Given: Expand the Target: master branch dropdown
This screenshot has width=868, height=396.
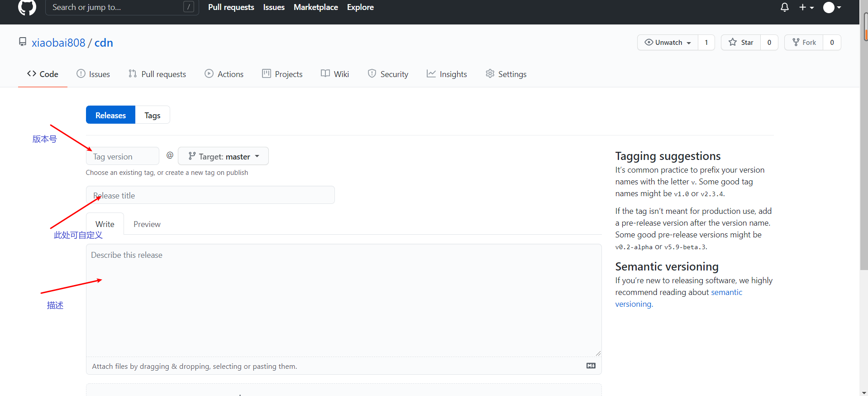Looking at the screenshot, I should pyautogui.click(x=223, y=156).
